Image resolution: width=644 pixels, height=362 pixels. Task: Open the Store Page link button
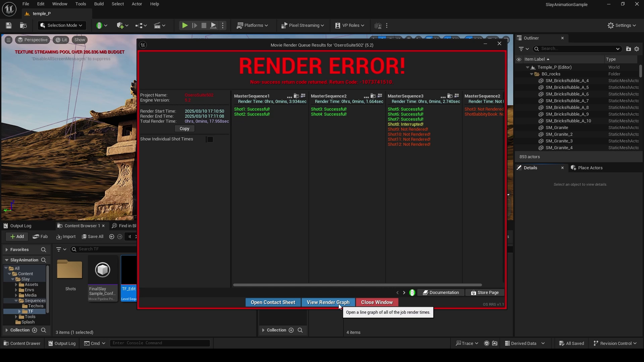coord(485,293)
